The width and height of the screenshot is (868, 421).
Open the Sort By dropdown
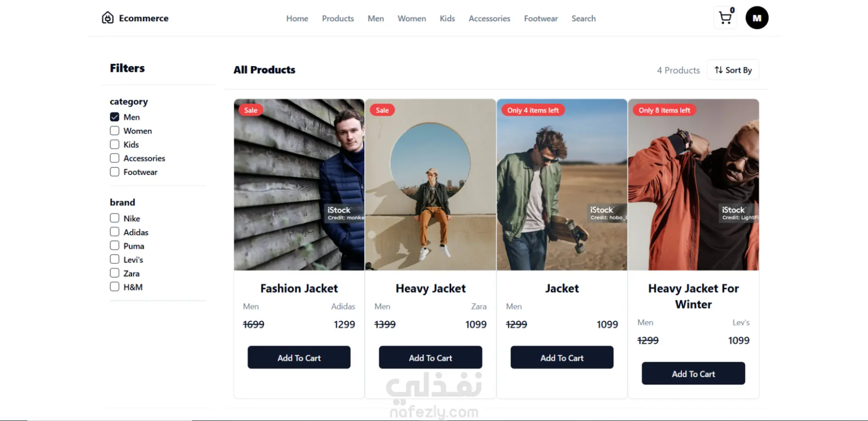click(733, 70)
